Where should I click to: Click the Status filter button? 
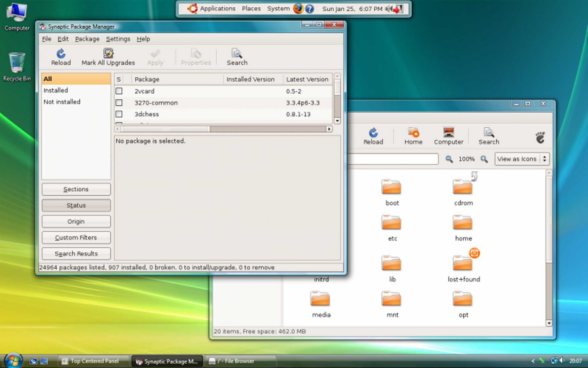76,205
